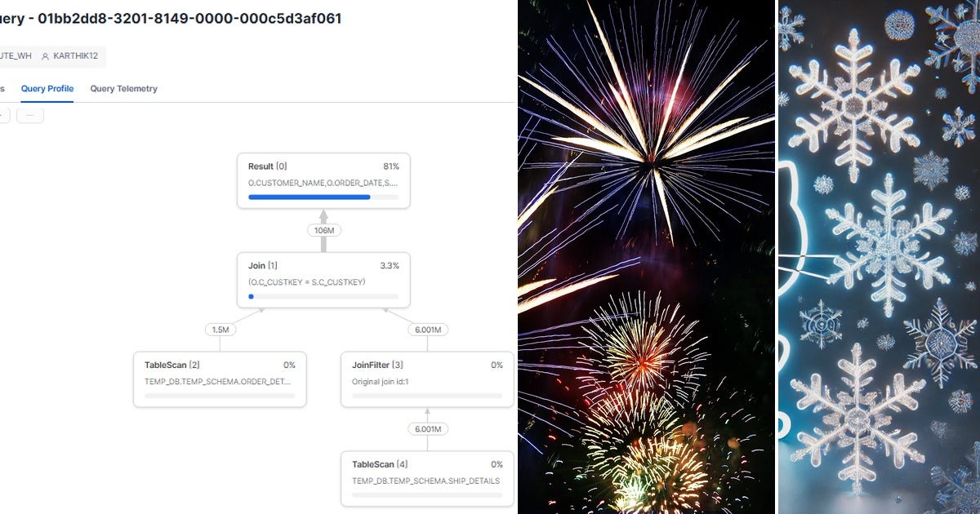Click the zoom out minus icon above the graph
The image size is (980, 514).
click(30, 114)
